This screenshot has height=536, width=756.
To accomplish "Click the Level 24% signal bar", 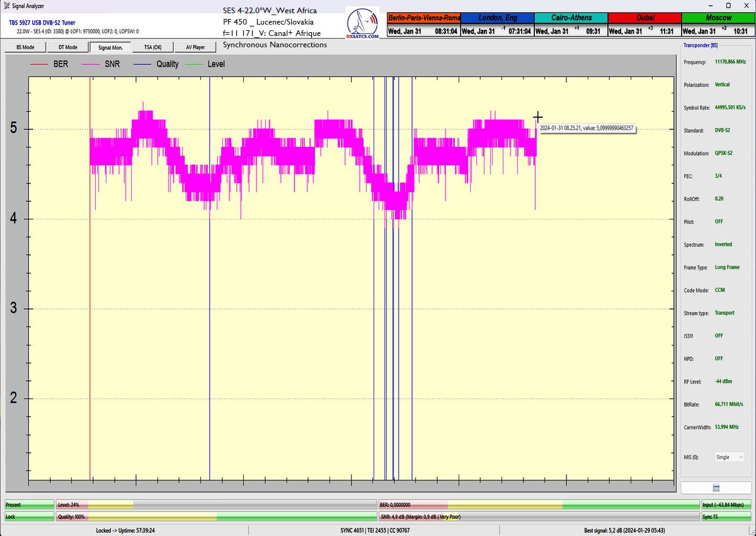I will coord(215,504).
